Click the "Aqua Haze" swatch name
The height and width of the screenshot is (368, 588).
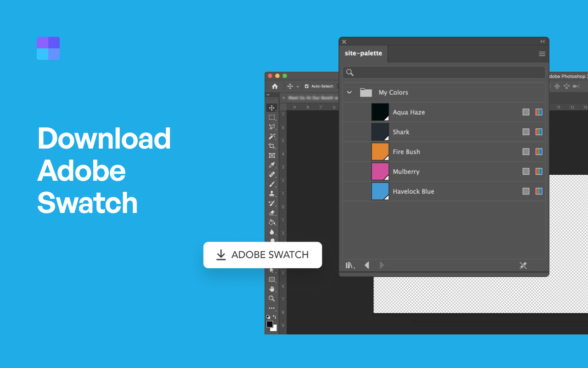409,112
